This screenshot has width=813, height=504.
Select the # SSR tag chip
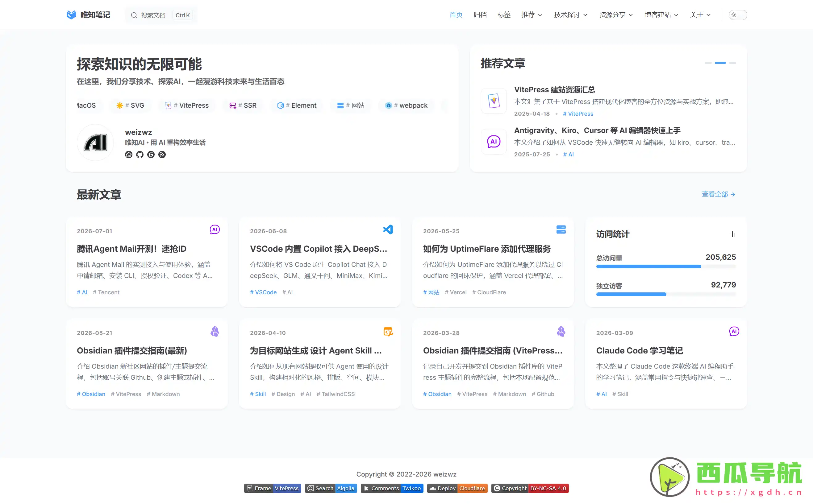(243, 105)
